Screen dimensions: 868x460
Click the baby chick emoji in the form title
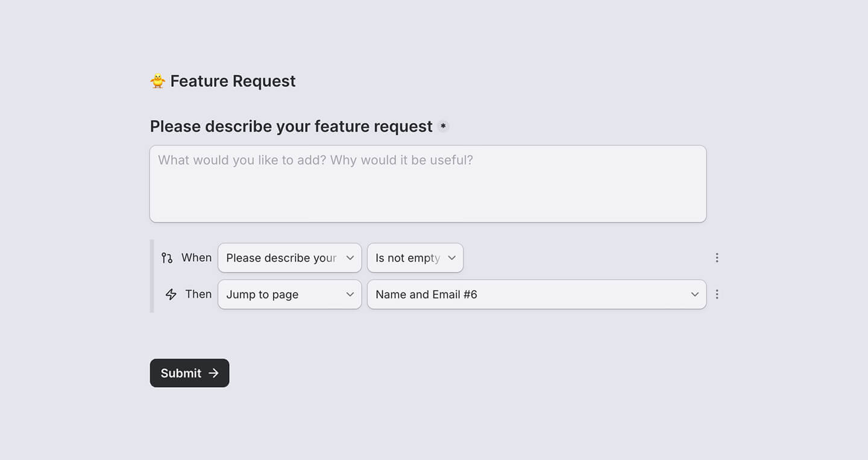coord(157,80)
